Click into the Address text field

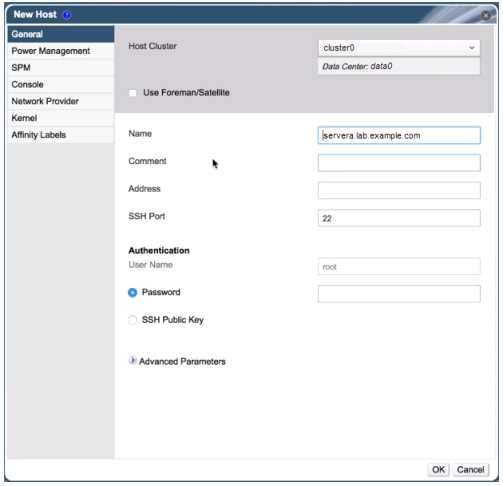point(399,191)
